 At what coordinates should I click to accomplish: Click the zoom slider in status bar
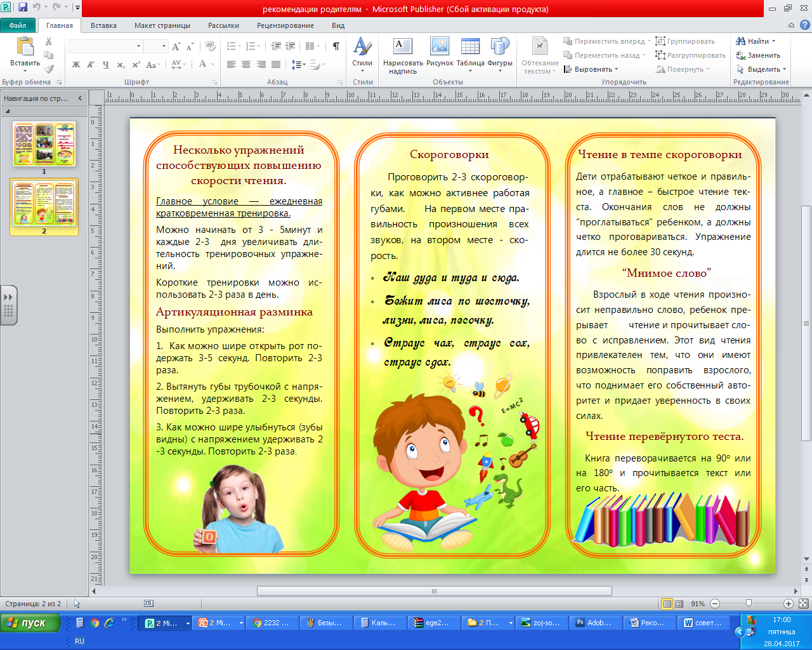tap(749, 604)
